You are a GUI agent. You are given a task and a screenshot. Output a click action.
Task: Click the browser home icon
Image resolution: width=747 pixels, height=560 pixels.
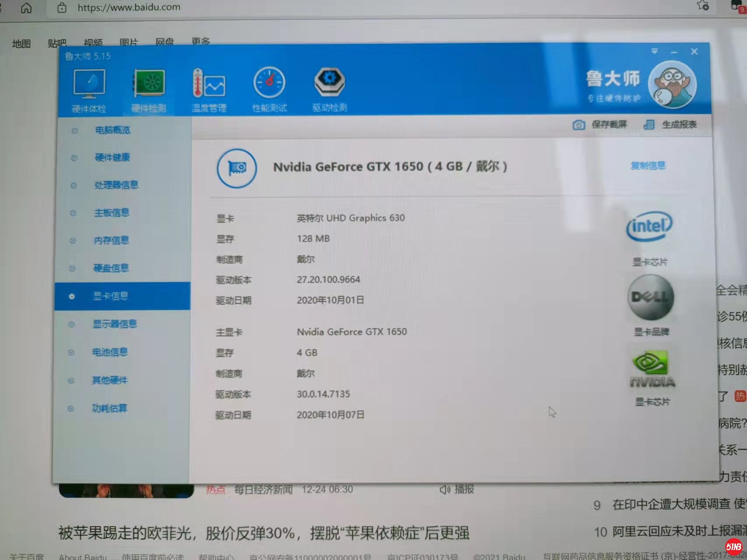coord(26,7)
